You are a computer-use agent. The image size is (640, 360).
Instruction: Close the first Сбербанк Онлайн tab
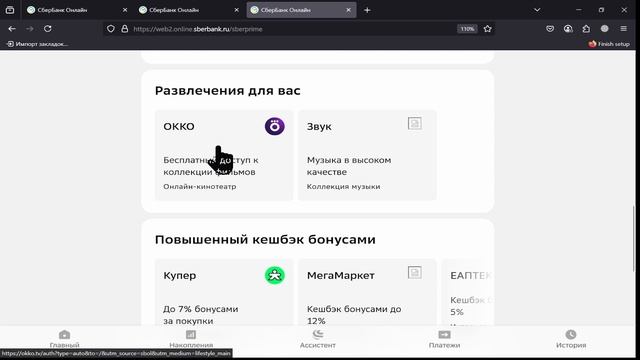pyautogui.click(x=125, y=10)
